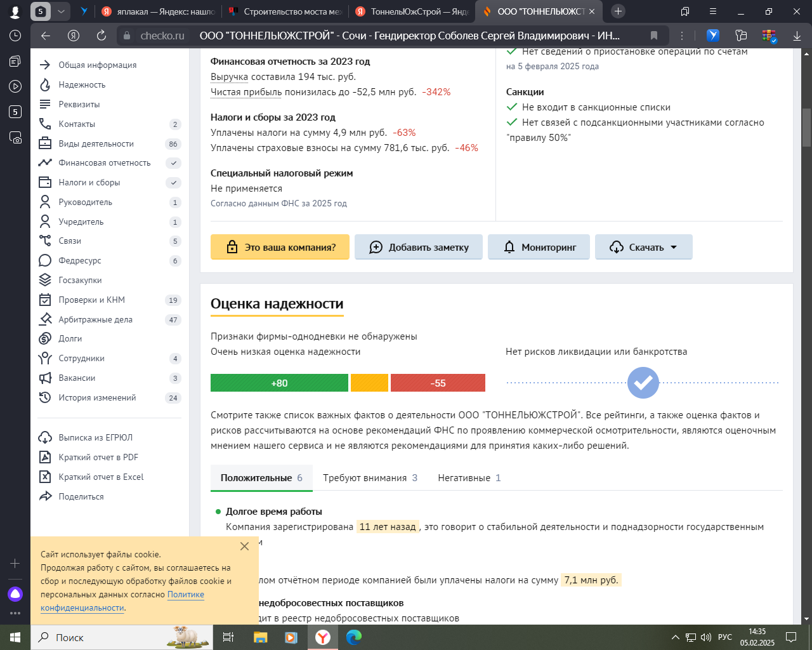Click the Проверки и КНМ calendar icon

(45, 300)
